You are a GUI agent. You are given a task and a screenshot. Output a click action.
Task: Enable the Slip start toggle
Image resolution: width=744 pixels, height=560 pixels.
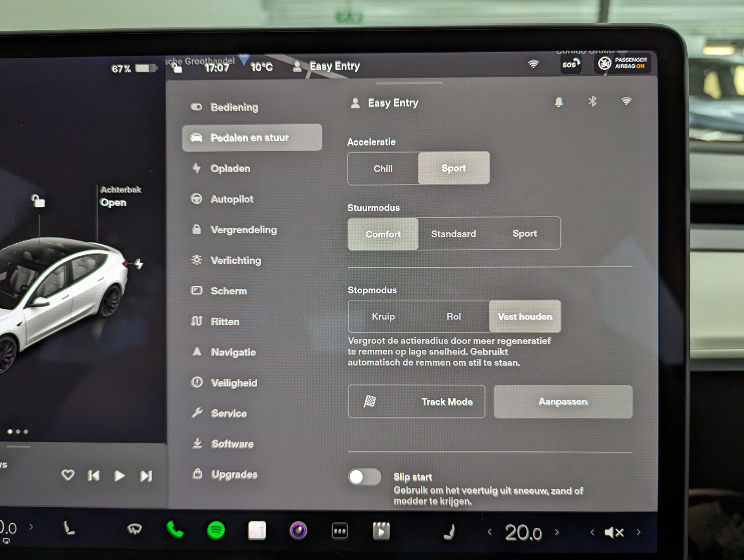(364, 477)
